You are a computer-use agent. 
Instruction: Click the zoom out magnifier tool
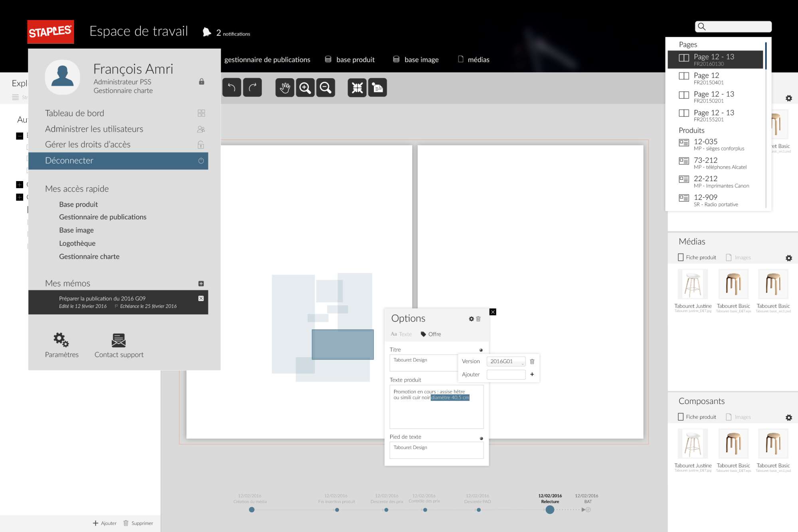(x=326, y=87)
